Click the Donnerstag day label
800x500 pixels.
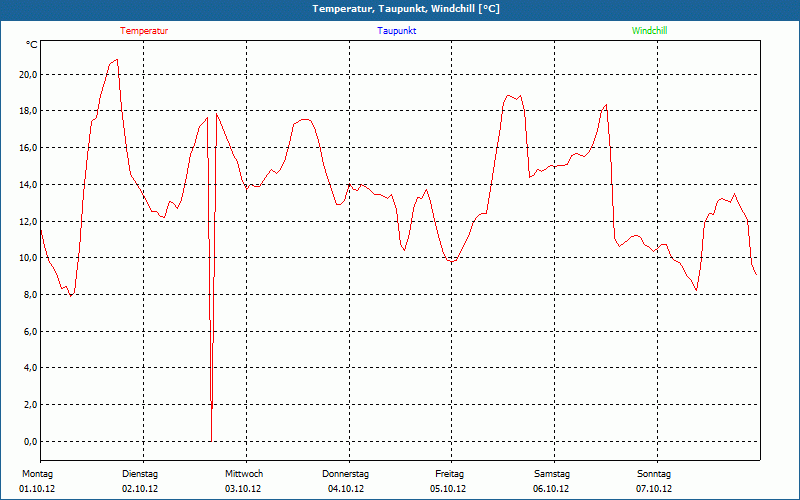click(345, 474)
